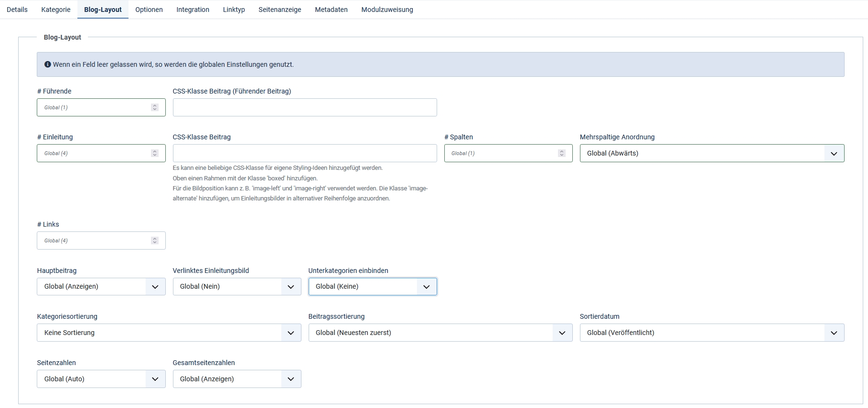Switch to the Modulzuweisung tab
The width and height of the screenshot is (868, 408).
(387, 10)
